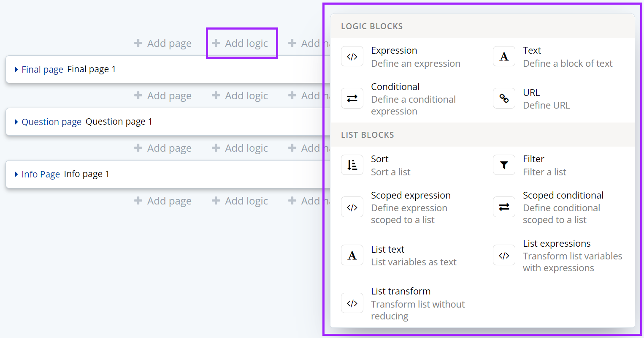Screen dimensions: 644x338
Task: Select the List text icon
Action: tap(352, 255)
